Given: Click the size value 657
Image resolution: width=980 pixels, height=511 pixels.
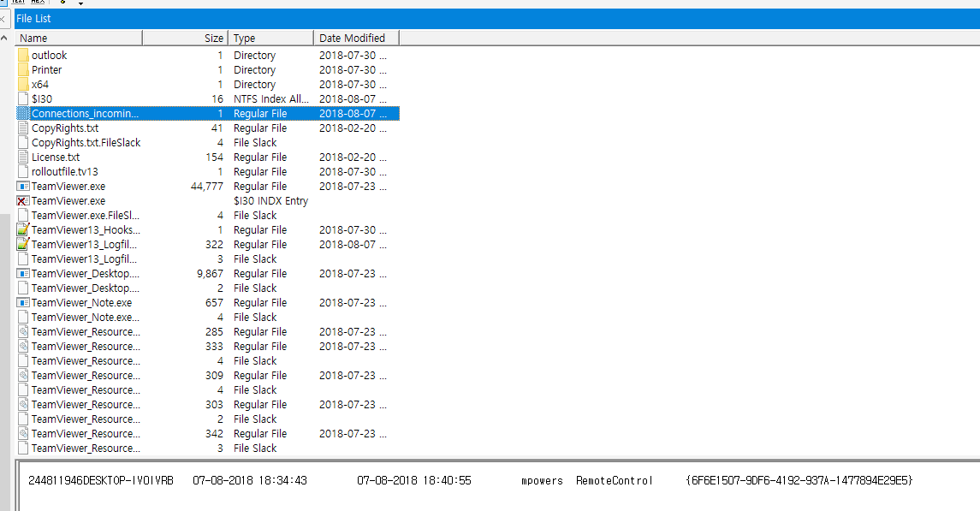Looking at the screenshot, I should (214, 302).
